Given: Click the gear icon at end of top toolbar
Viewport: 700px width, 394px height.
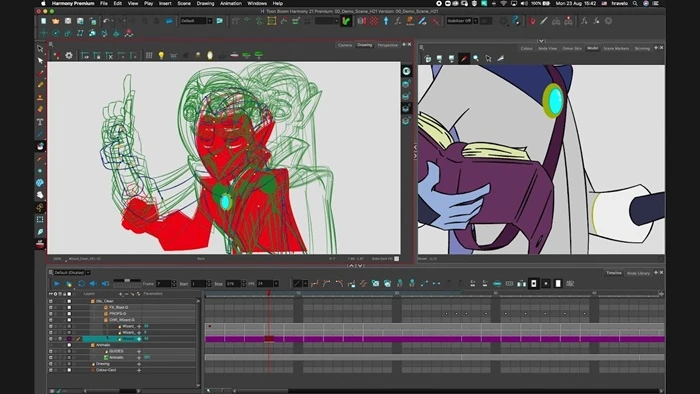Looking at the screenshot, I should click(x=608, y=21).
